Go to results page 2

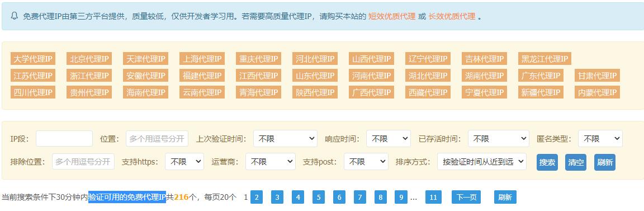256,198
